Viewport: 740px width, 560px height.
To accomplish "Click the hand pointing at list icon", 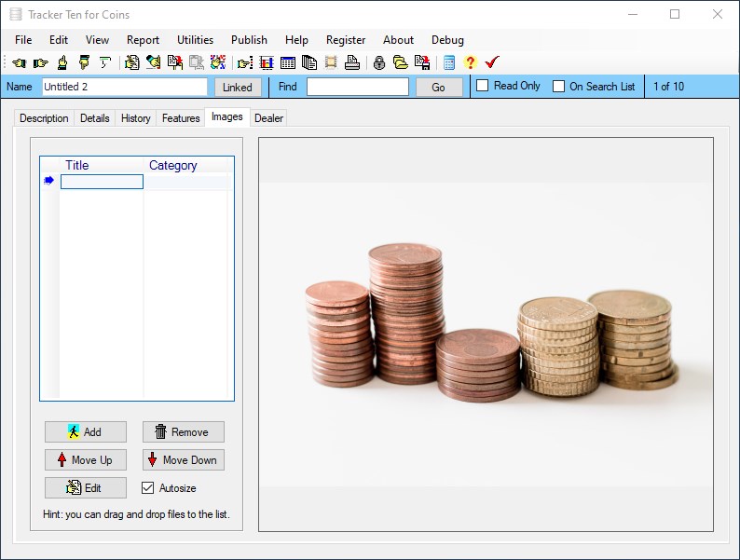I will coord(245,62).
